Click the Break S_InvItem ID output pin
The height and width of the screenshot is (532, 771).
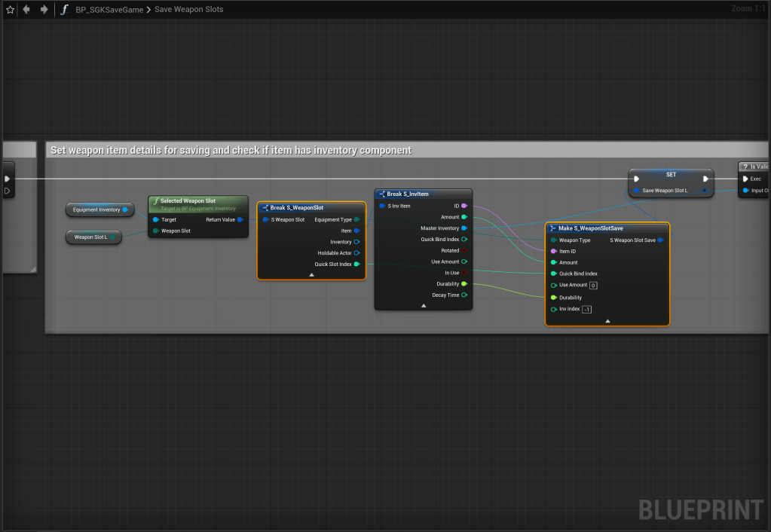pyautogui.click(x=464, y=206)
